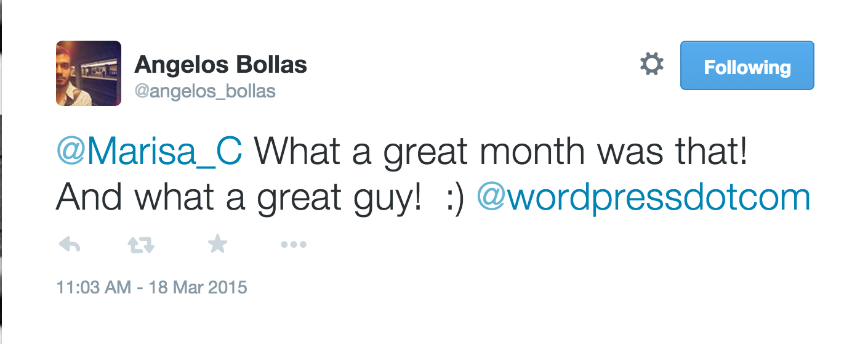
Task: Open the three-dots more options menu
Action: coord(294,245)
